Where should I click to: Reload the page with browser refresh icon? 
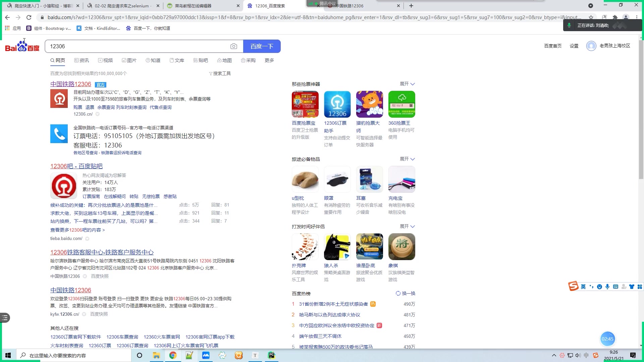pyautogui.click(x=29, y=17)
